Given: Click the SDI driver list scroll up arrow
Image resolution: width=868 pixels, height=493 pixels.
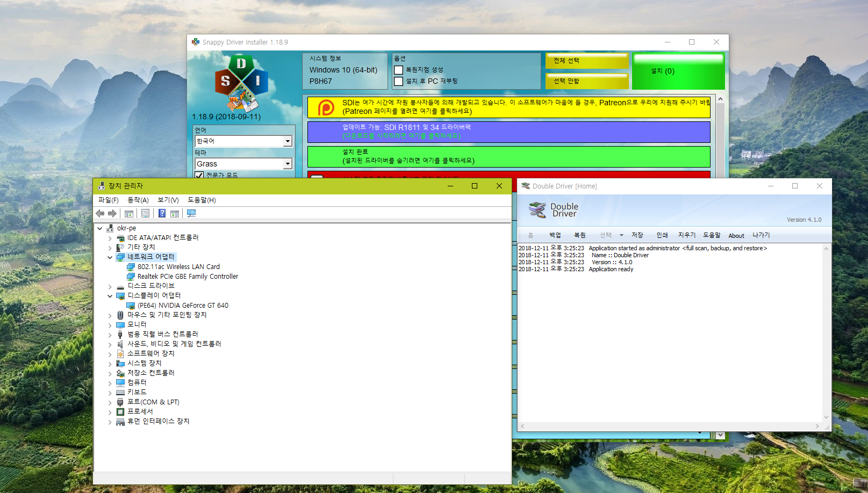Looking at the screenshot, I should [x=720, y=99].
